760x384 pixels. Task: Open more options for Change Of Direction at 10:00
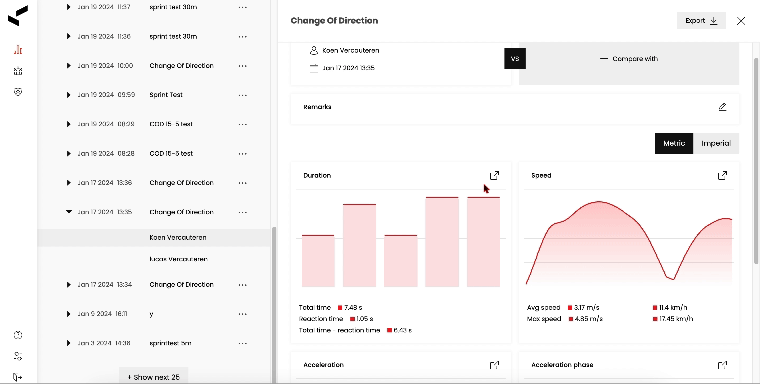[x=242, y=66]
